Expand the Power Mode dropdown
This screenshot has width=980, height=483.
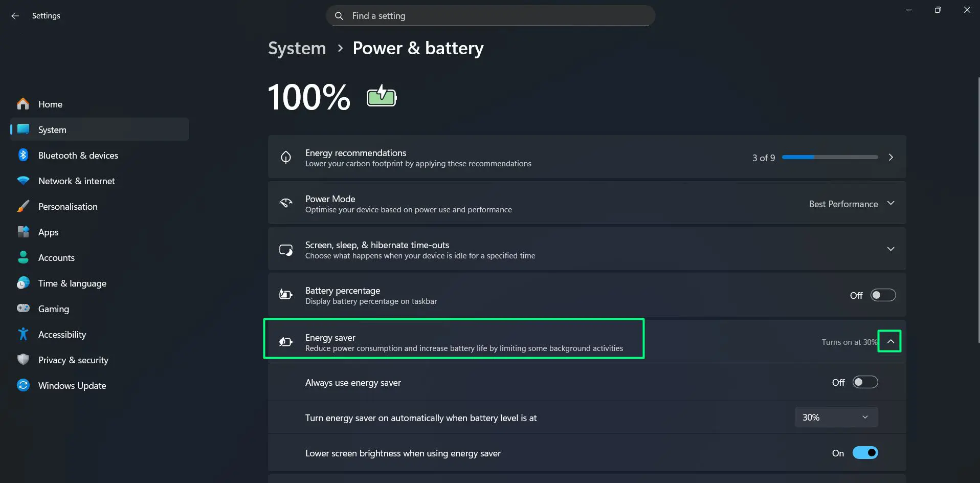pos(891,203)
